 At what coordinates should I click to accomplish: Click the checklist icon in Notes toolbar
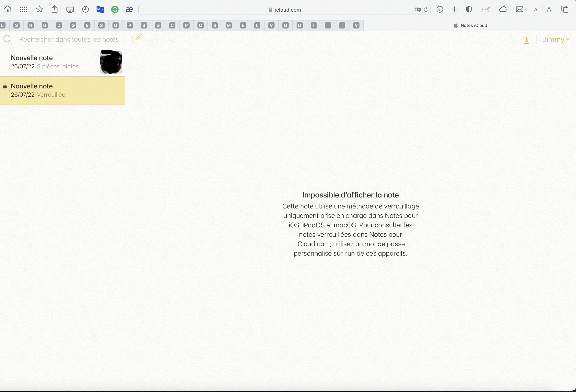point(154,39)
